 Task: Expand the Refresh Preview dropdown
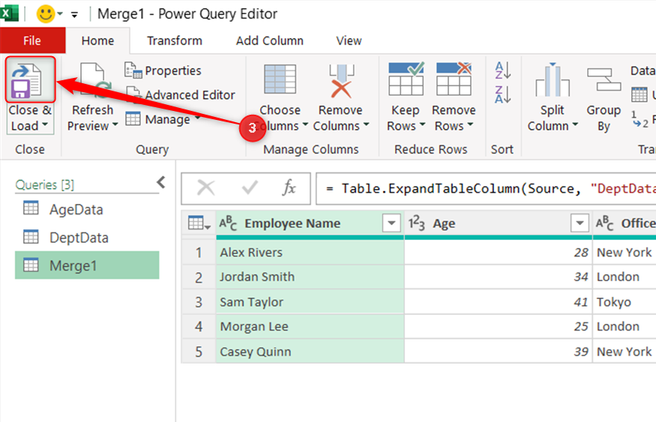click(115, 125)
